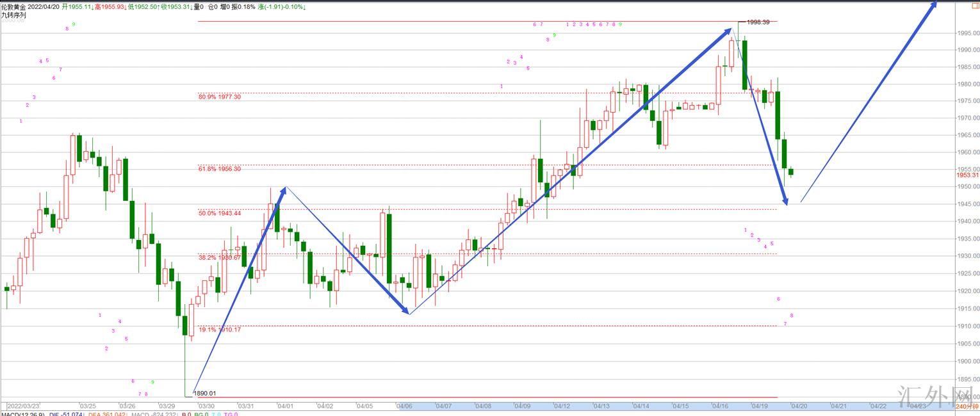Image resolution: width=980 pixels, height=416 pixels.
Task: Select the 38.2% Fibonacci retracement label
Action: coord(220,257)
